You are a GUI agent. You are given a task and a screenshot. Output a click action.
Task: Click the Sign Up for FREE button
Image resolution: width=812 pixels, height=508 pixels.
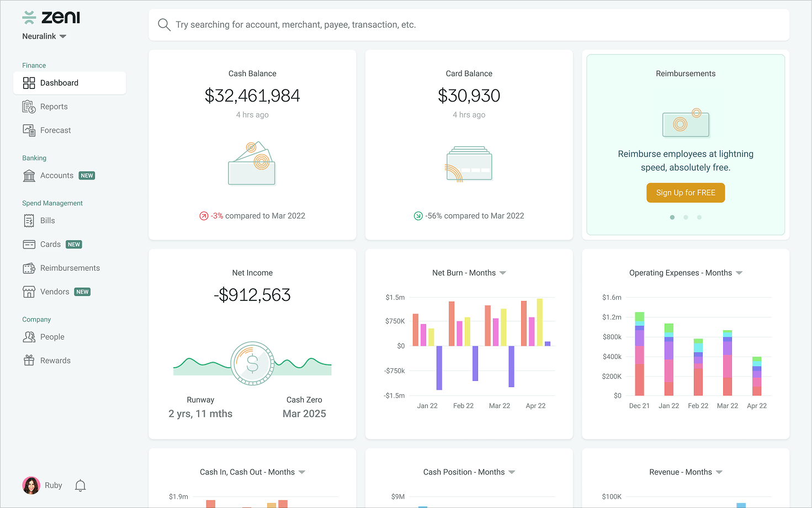coord(686,192)
